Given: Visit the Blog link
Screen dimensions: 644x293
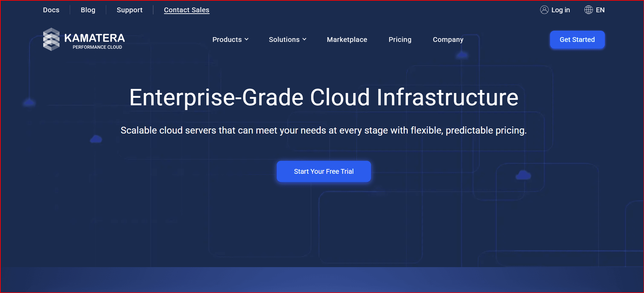Looking at the screenshot, I should (x=88, y=10).
